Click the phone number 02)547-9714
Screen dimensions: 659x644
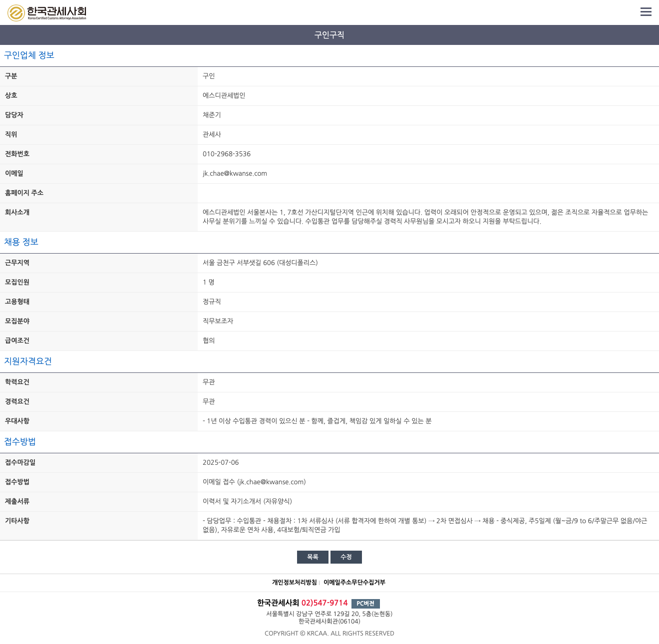[325, 603]
